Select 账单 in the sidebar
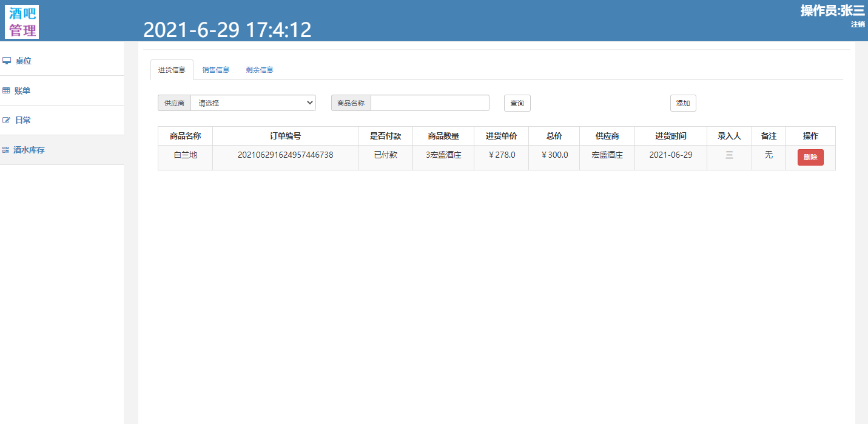Screen dimensions: 868x424 pyautogui.click(x=23, y=90)
